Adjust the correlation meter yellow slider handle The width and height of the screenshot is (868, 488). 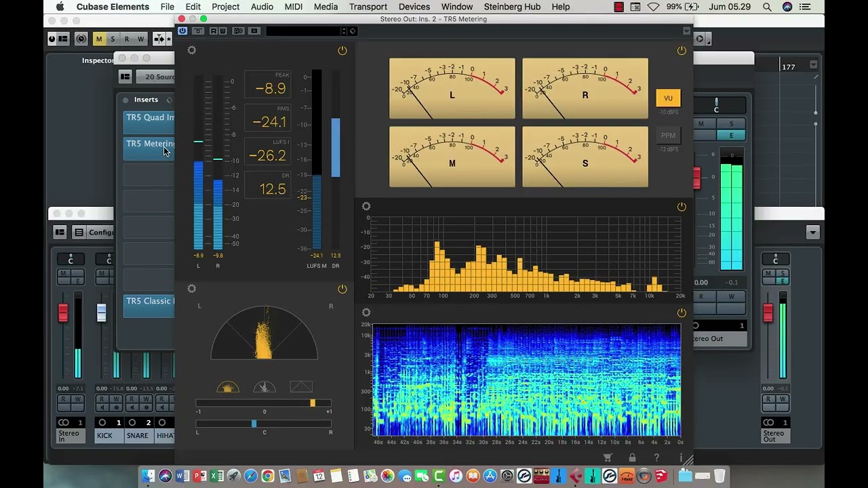313,403
